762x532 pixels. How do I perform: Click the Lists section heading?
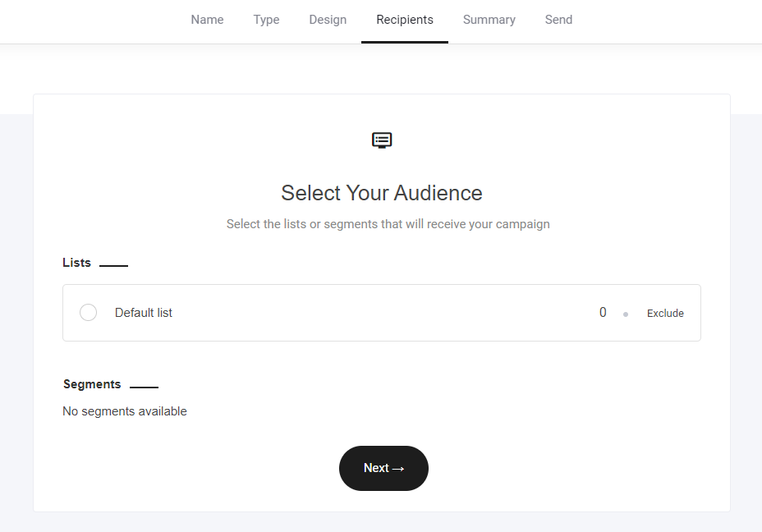[x=76, y=263]
